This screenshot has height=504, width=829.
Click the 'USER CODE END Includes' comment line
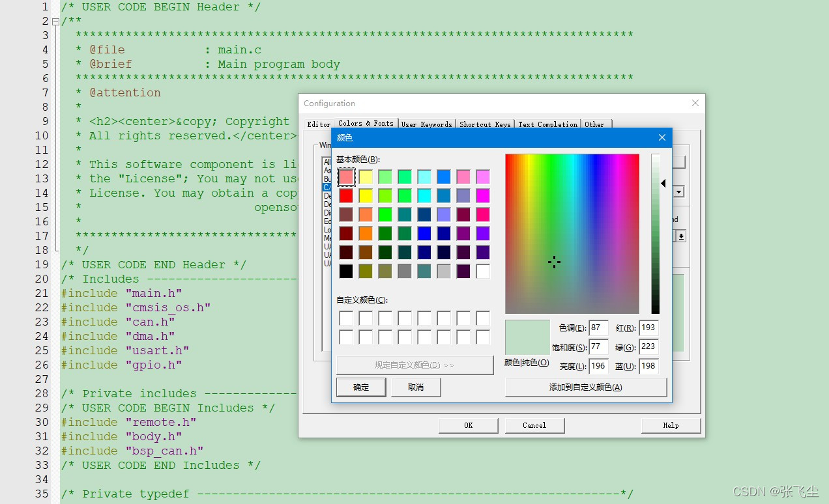pos(160,466)
